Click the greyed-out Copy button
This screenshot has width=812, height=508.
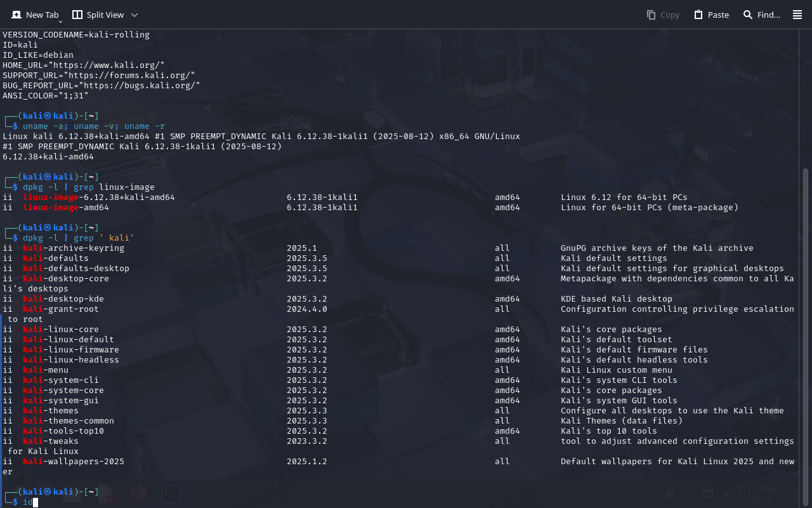click(663, 15)
